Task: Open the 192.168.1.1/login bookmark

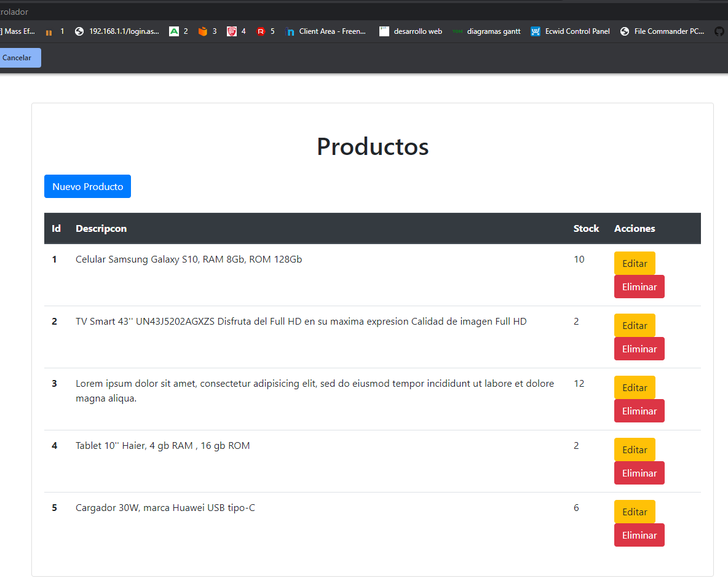Action: tap(117, 31)
